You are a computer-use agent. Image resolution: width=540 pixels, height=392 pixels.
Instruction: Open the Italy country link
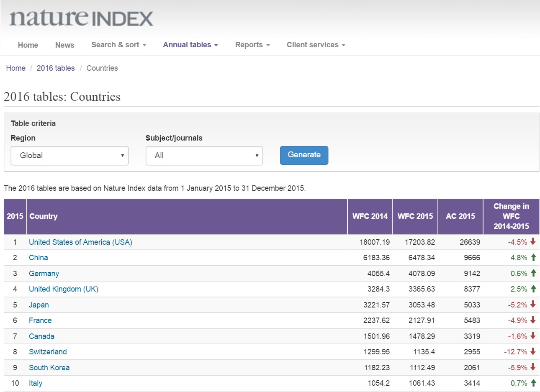[36, 383]
